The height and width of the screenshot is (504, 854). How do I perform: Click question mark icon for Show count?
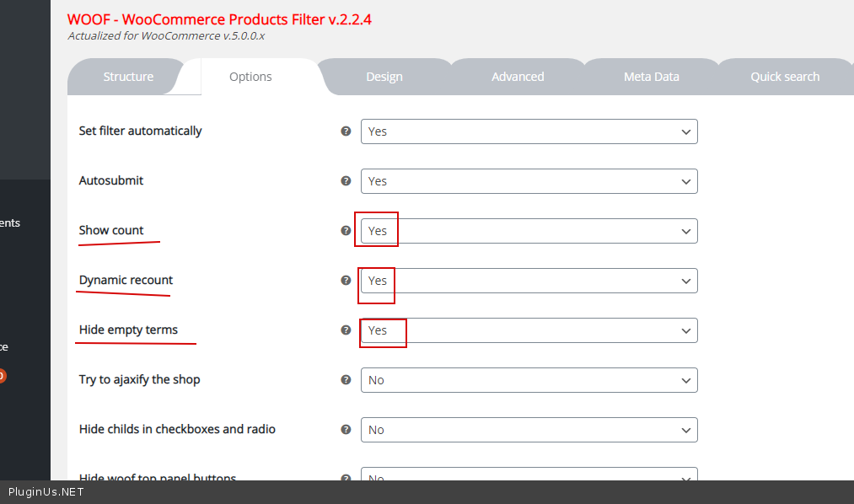346,231
